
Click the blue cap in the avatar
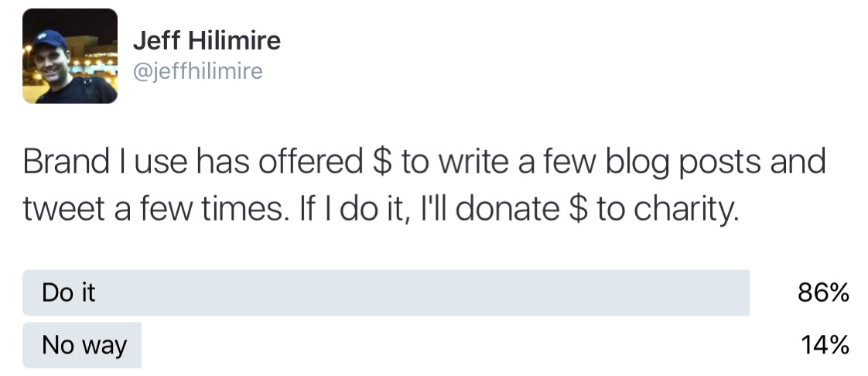[50, 41]
